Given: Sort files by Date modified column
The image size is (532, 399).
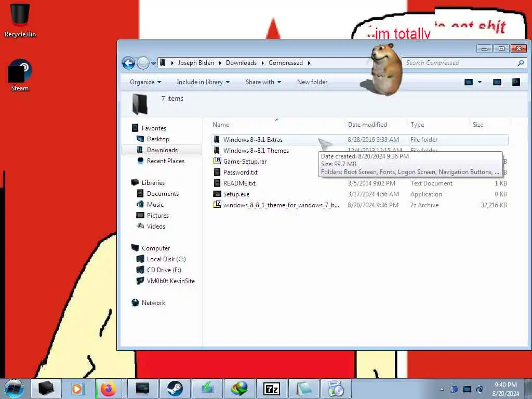Looking at the screenshot, I should [x=376, y=125].
